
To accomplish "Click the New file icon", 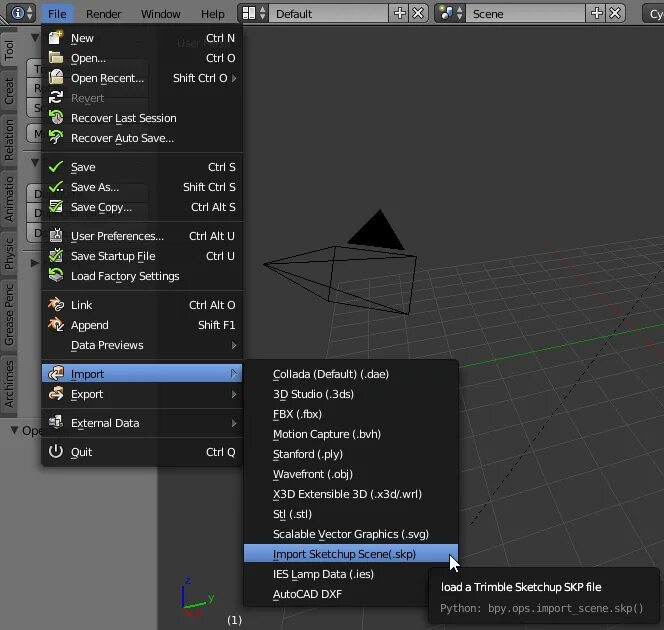I will [x=55, y=38].
